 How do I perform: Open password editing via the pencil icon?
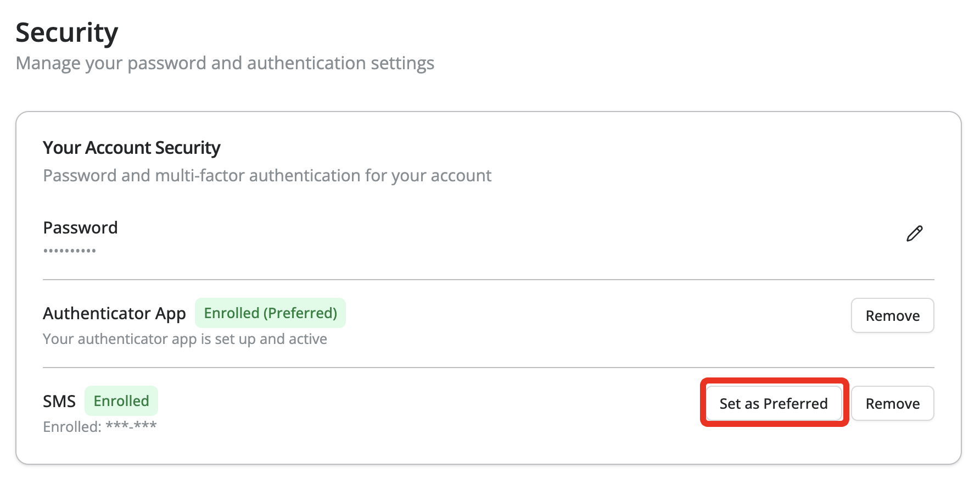tap(915, 233)
